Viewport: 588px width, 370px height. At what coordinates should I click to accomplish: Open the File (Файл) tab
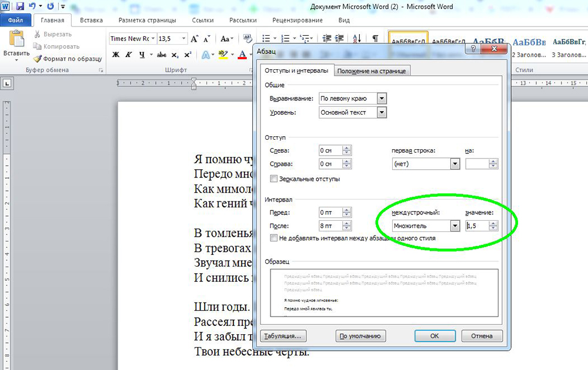pos(15,20)
